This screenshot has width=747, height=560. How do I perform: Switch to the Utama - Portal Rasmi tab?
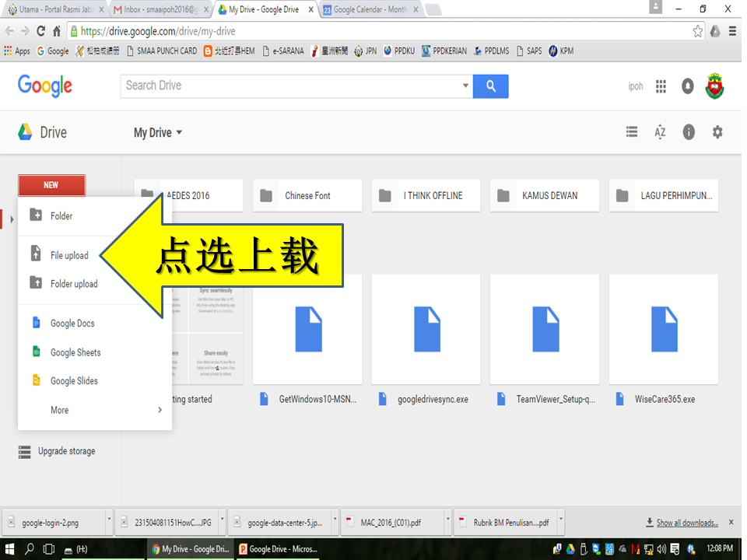coord(56,9)
